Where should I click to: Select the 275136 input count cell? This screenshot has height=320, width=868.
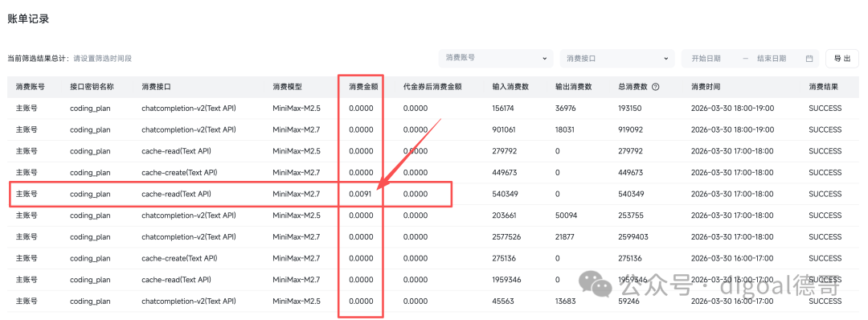[x=503, y=259]
